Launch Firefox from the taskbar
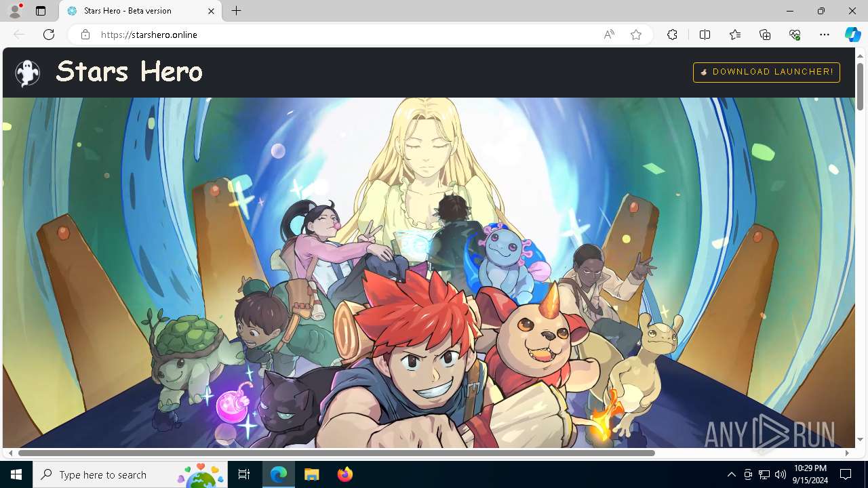 point(344,474)
